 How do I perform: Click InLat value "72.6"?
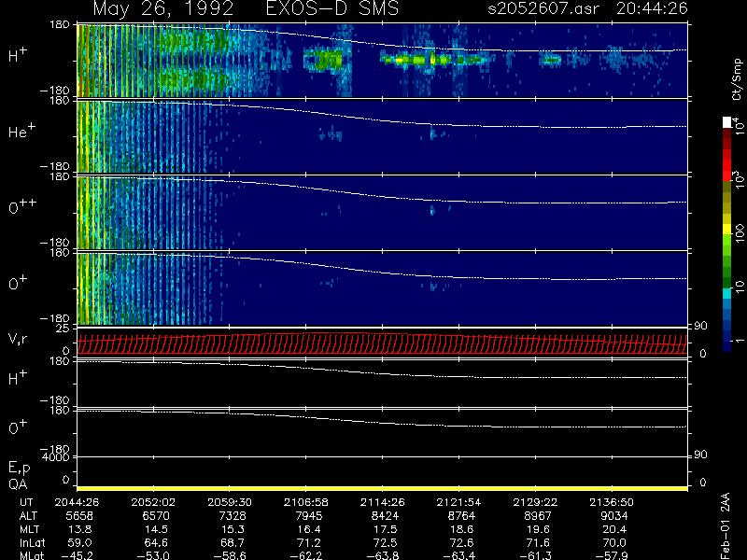(461, 542)
